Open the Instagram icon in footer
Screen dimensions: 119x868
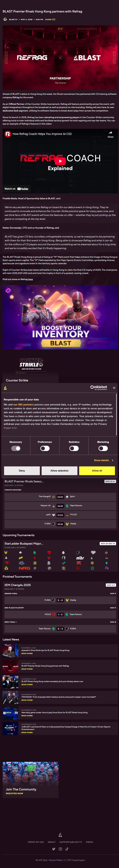(x=60, y=849)
